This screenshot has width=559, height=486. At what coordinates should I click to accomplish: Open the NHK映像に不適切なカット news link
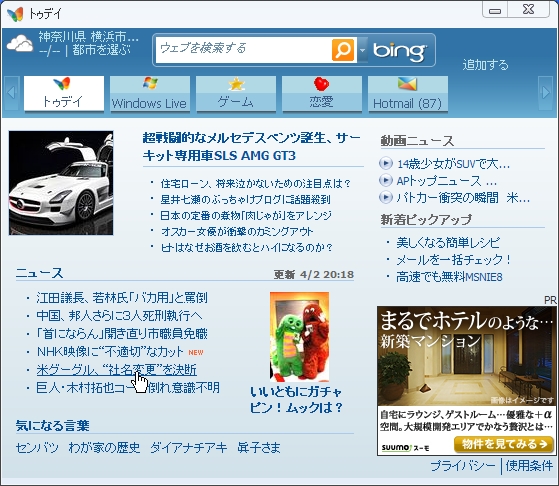pyautogui.click(x=110, y=352)
